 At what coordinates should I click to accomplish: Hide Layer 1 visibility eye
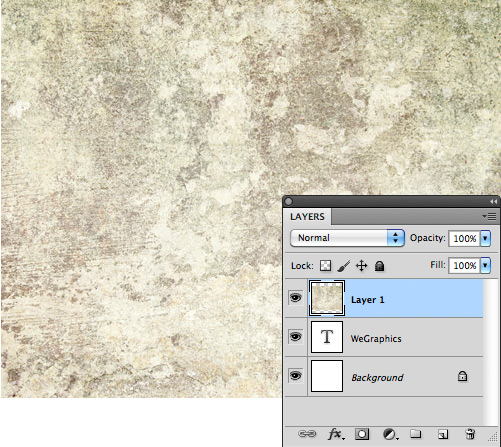pyautogui.click(x=295, y=297)
